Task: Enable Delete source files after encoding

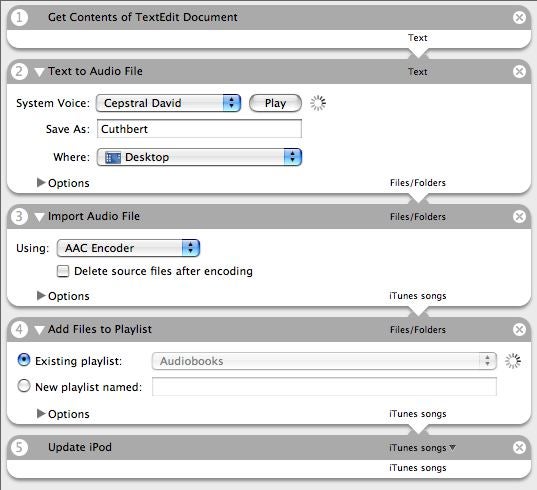Action: tap(63, 271)
